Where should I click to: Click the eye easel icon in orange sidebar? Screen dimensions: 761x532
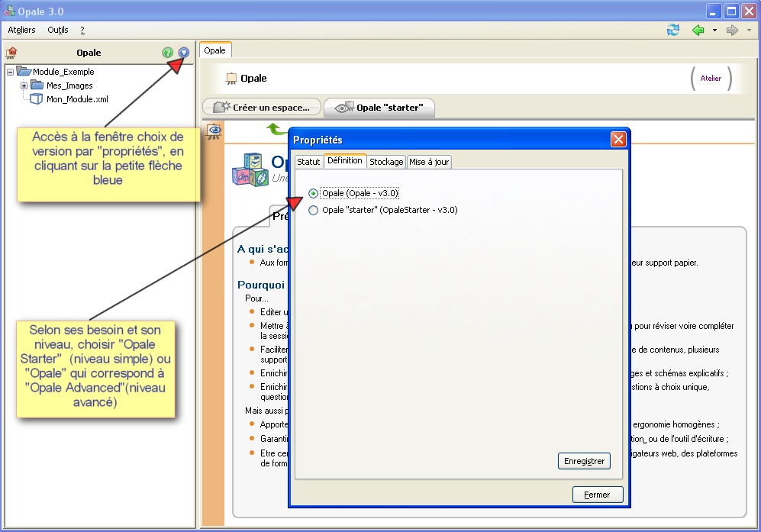coord(214,131)
